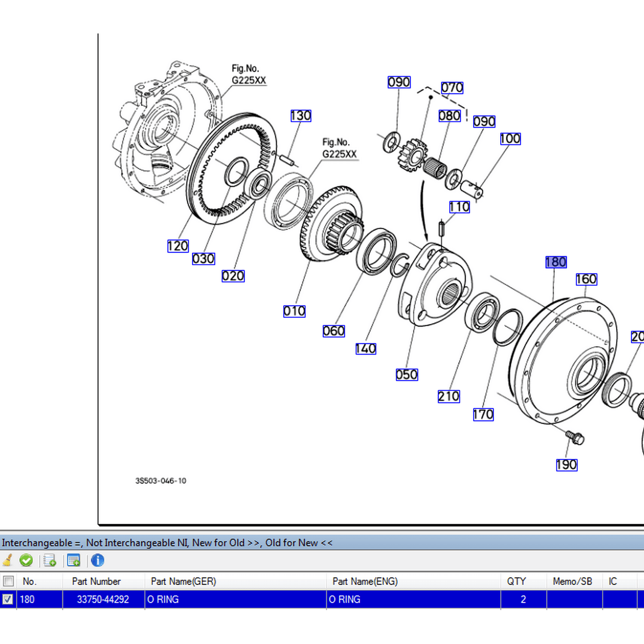Click the 090 callout next to callout 100

484,122
